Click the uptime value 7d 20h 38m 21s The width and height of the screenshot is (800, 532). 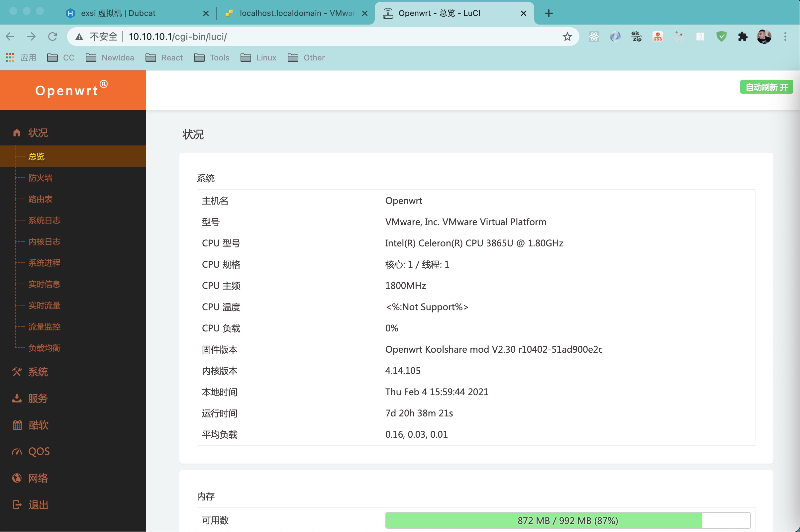point(419,413)
